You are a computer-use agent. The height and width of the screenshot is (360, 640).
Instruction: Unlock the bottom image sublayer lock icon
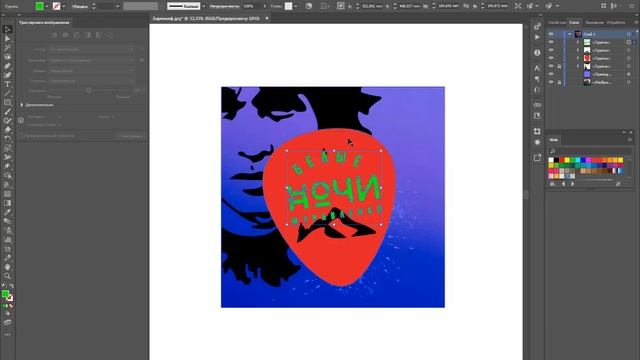coord(559,82)
